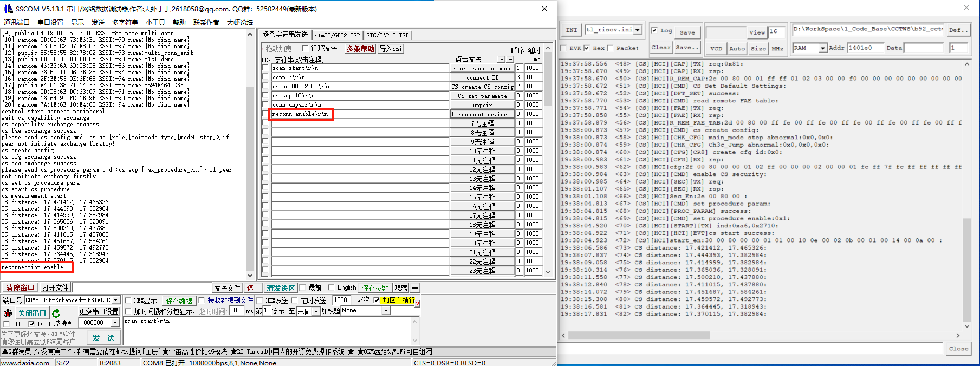Click the minus button beside the plus

coord(510,59)
